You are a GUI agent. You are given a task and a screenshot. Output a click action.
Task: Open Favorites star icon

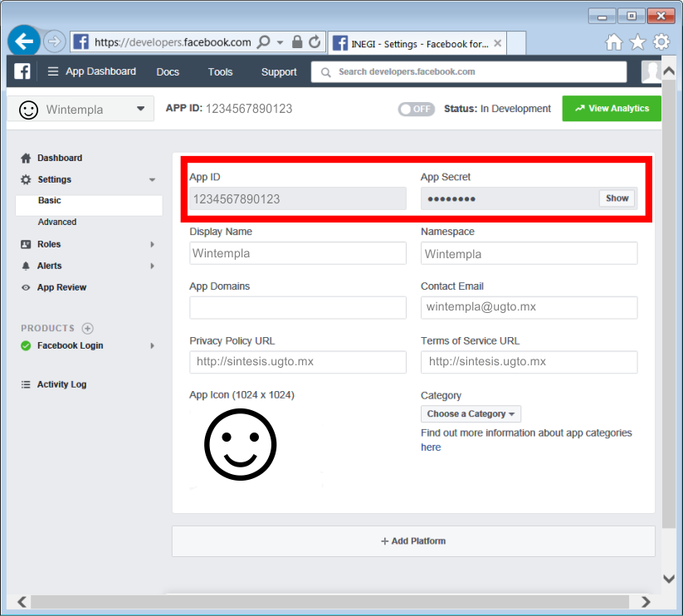pos(637,42)
